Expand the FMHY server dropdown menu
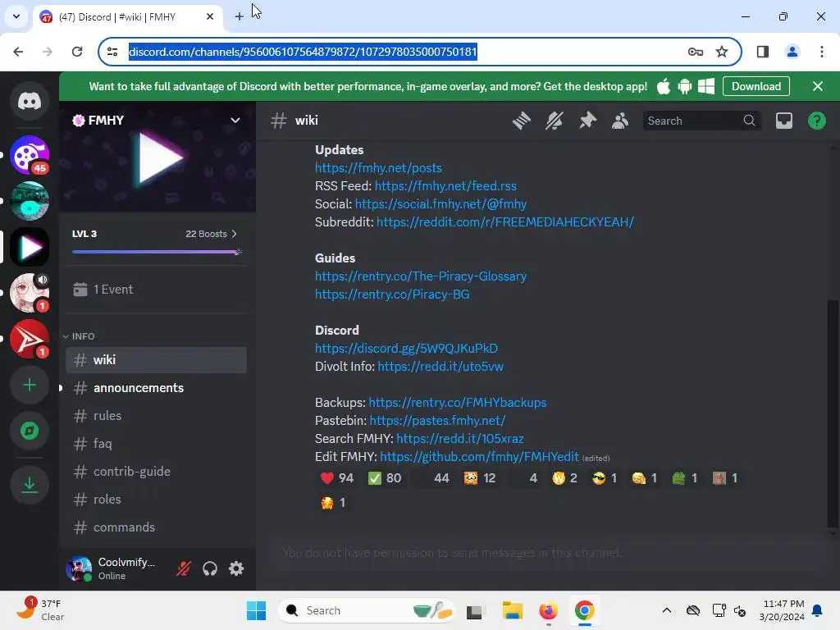Image resolution: width=840 pixels, height=630 pixels. [235, 120]
